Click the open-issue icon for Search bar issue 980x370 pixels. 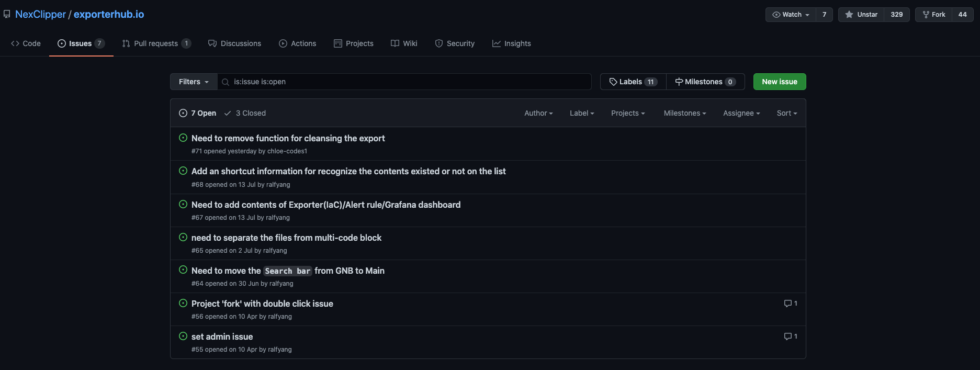coord(183,270)
